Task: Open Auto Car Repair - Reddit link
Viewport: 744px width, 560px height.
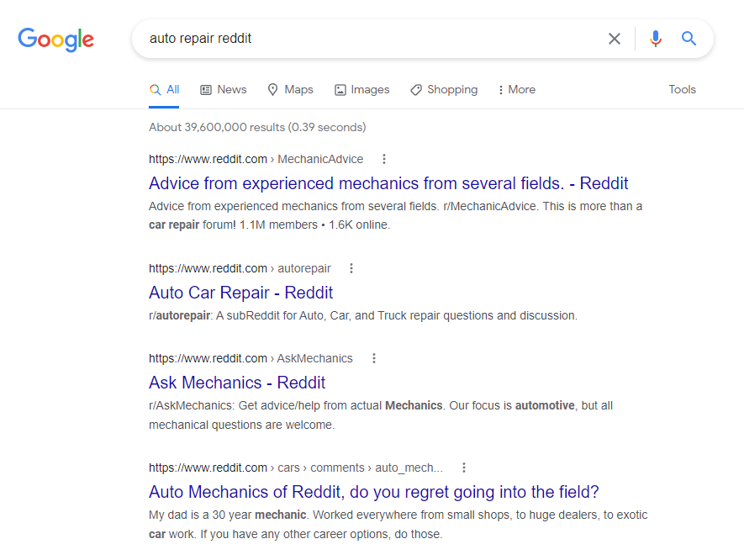Action: coord(241,293)
